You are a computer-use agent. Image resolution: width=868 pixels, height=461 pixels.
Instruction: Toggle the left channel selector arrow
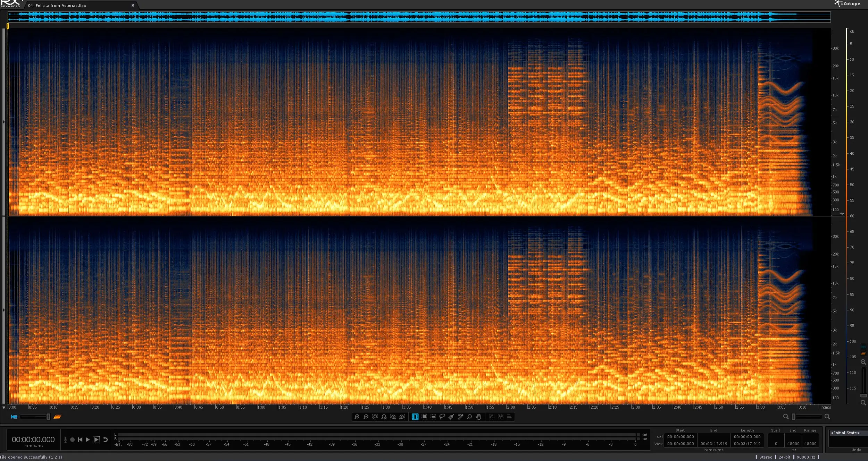tap(4, 122)
